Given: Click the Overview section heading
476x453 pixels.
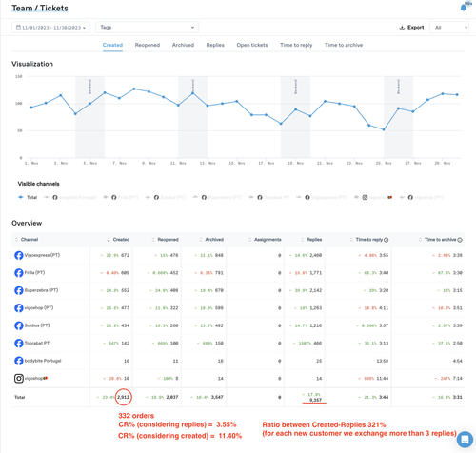Looking at the screenshot, I should coord(27,223).
